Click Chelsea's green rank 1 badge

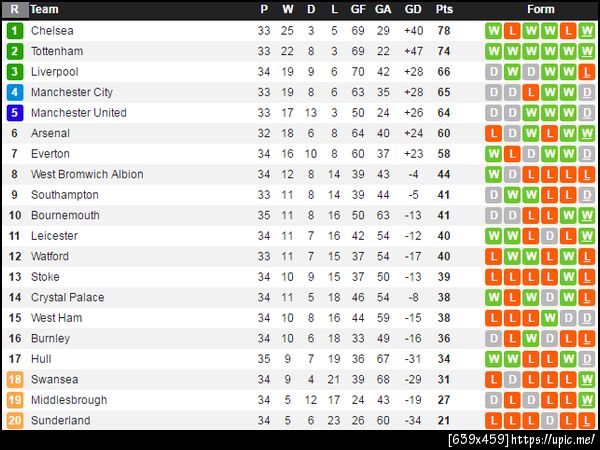point(15,31)
